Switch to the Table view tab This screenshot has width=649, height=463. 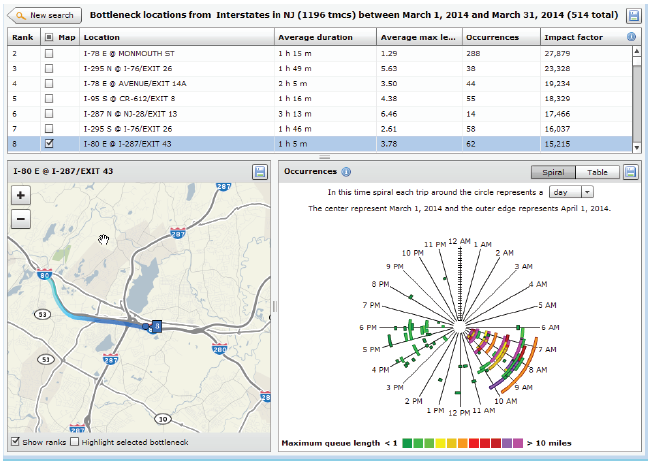pos(596,172)
